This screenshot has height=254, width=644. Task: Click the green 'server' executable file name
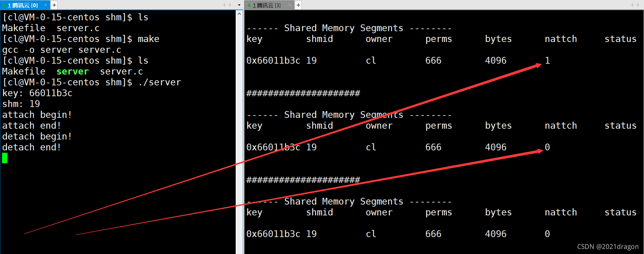pyautogui.click(x=73, y=71)
